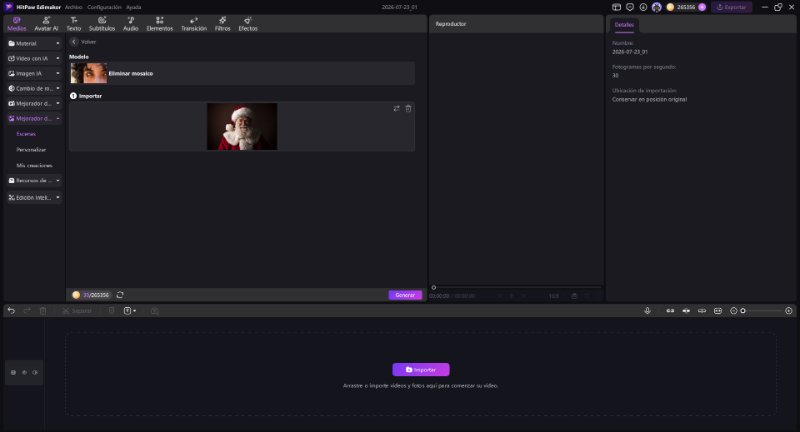This screenshot has height=432, width=800.
Task: Toggle track lock icon in timeline
Action: [x=13, y=372]
